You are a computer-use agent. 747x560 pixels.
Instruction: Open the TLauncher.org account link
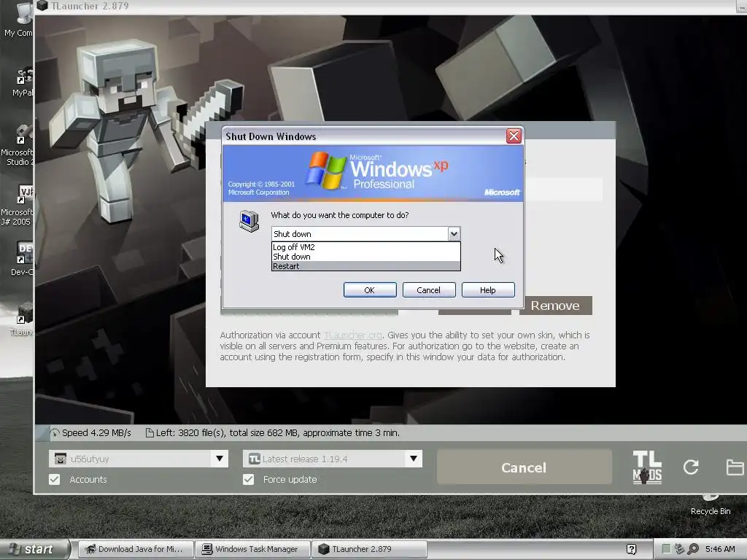(x=352, y=335)
